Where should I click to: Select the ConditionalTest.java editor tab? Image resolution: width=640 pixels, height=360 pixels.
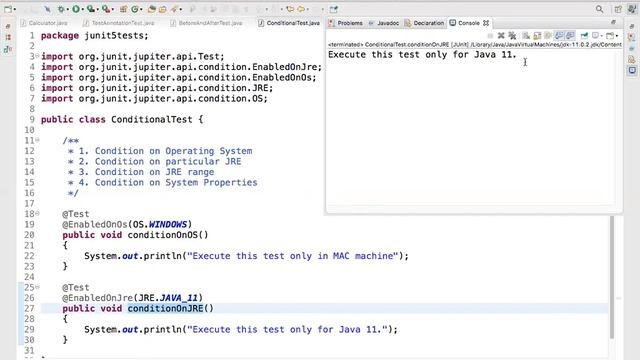pyautogui.click(x=289, y=23)
